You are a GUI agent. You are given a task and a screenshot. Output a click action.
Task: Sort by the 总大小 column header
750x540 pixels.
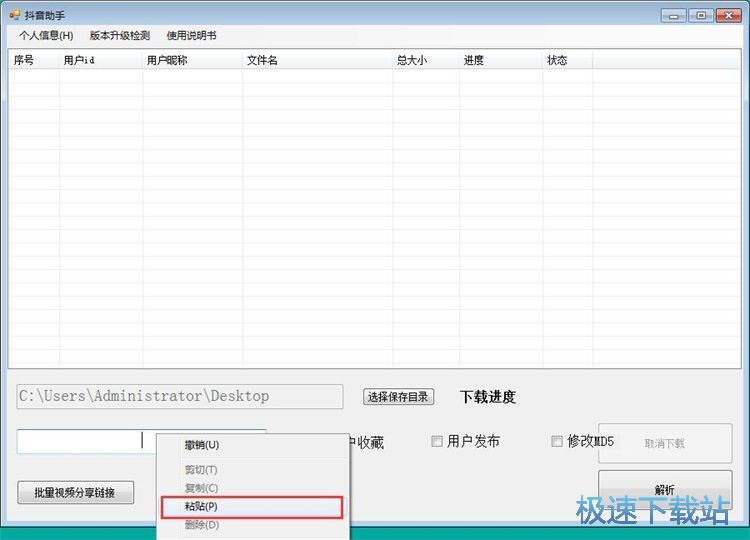[x=426, y=60]
